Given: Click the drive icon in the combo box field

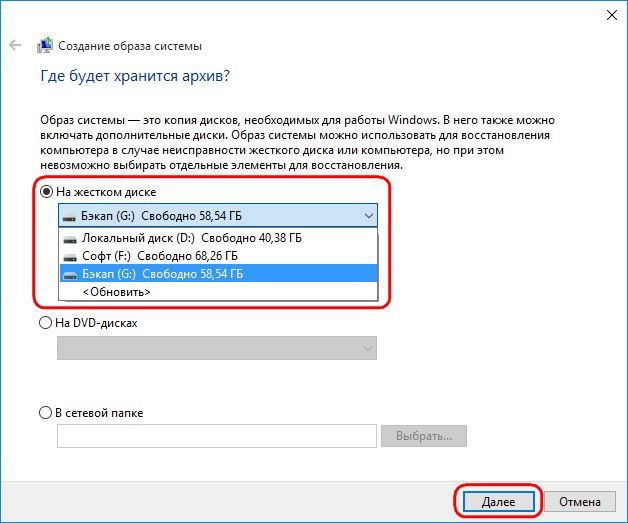Looking at the screenshot, I should click(69, 217).
